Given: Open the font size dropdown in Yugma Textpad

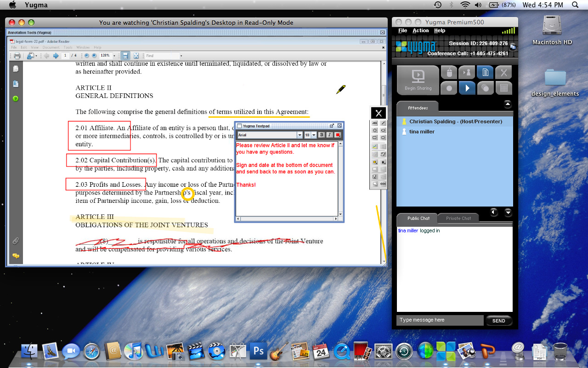Looking at the screenshot, I should (x=314, y=135).
